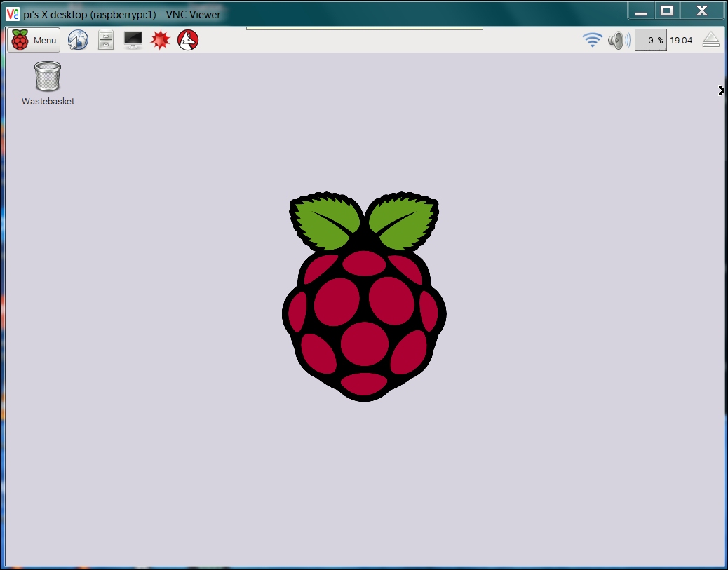This screenshot has width=728, height=570.
Task: Click the WiFi network icon
Action: [x=593, y=40]
